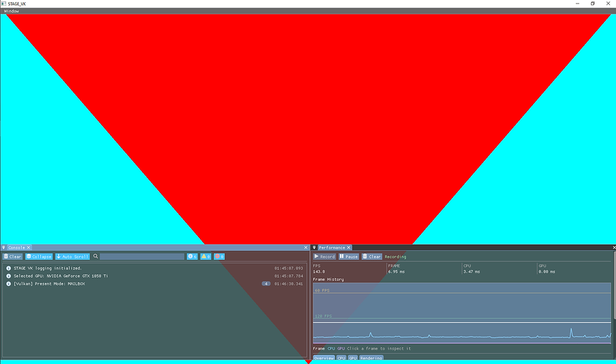Screen dimensions: 616x364
Task: Click the GPU legend label below the graph
Action: [341, 349]
